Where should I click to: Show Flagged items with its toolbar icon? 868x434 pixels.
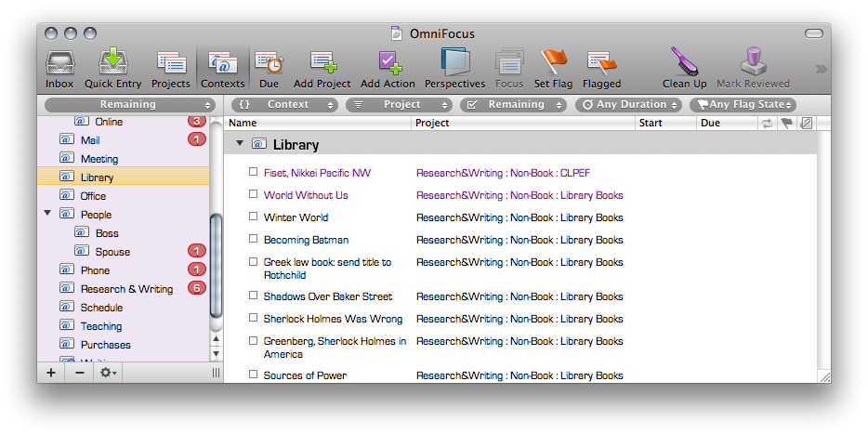pyautogui.click(x=601, y=62)
